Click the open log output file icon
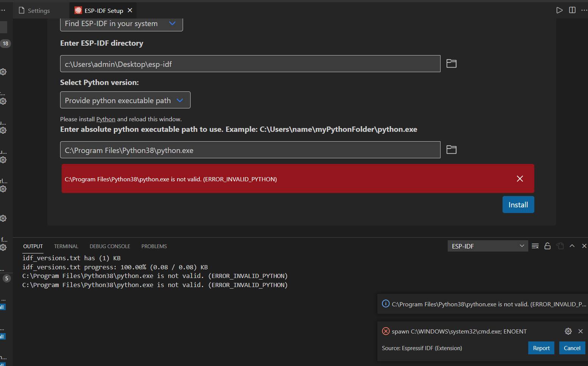 coord(560,246)
